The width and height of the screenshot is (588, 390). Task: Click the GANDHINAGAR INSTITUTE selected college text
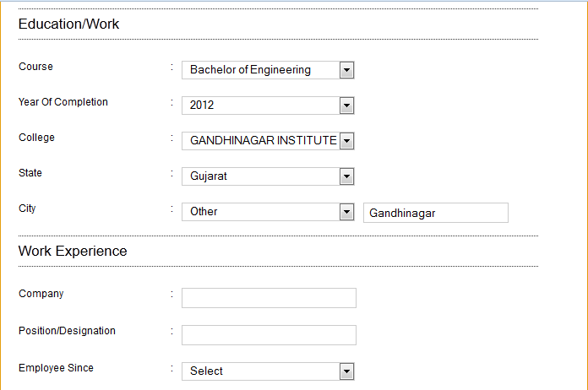point(263,141)
